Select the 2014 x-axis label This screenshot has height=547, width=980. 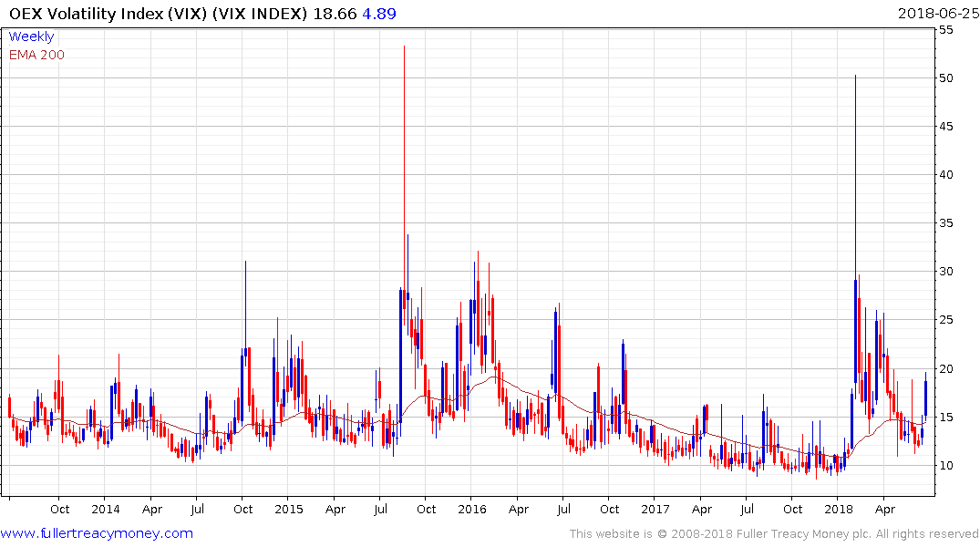click(x=106, y=509)
